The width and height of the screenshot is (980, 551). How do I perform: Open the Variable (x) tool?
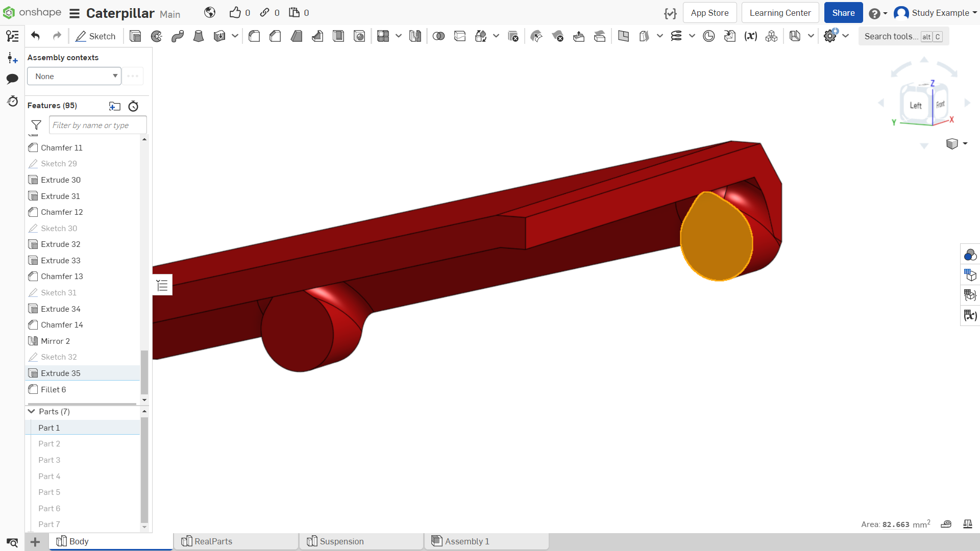point(750,36)
